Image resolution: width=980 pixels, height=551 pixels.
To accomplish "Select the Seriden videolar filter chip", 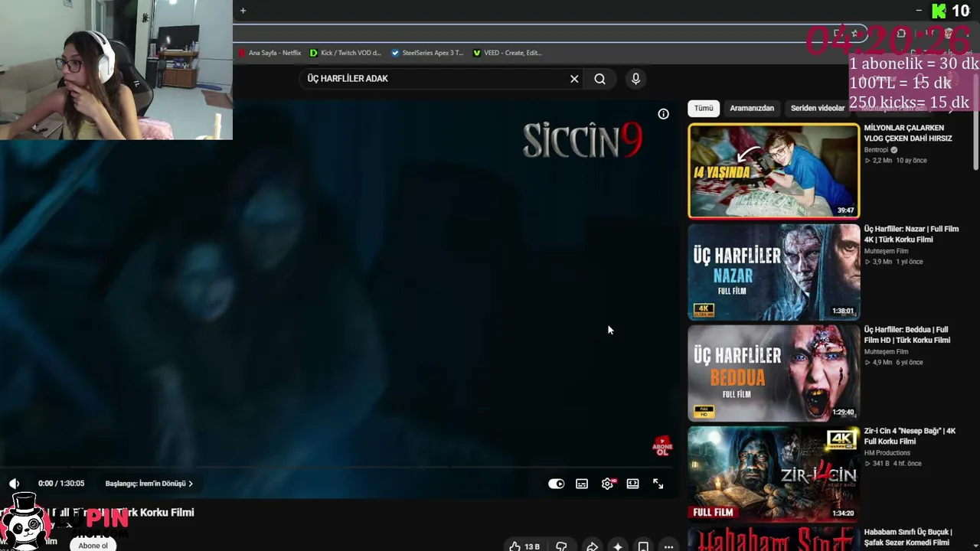I will point(817,108).
